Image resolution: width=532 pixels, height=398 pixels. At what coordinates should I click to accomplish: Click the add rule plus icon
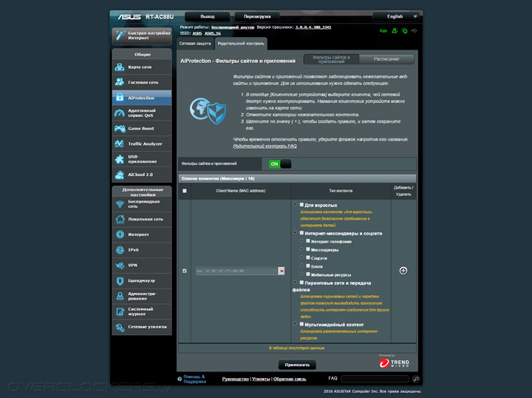[403, 271]
